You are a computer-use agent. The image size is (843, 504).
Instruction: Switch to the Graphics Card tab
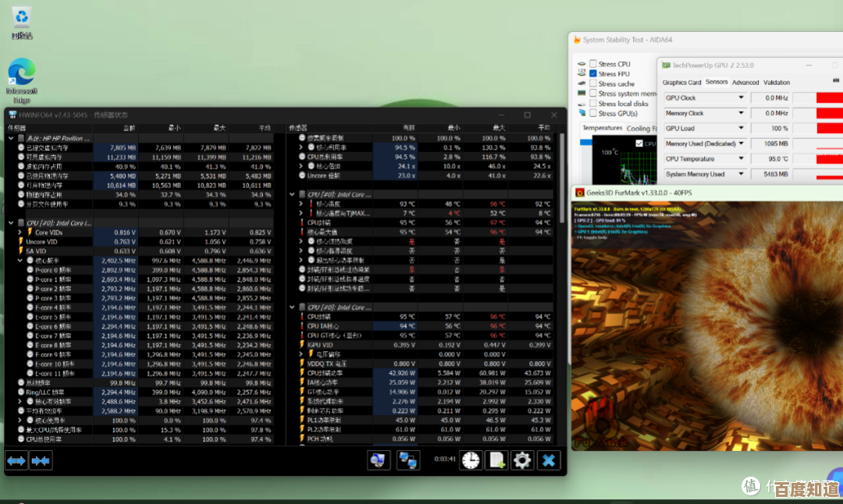(681, 83)
